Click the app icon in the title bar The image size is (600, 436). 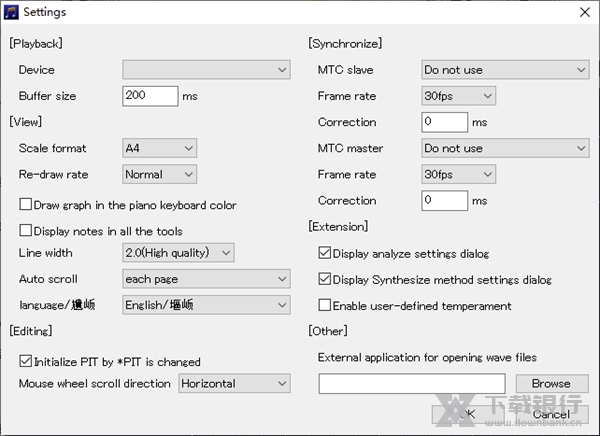click(x=12, y=11)
